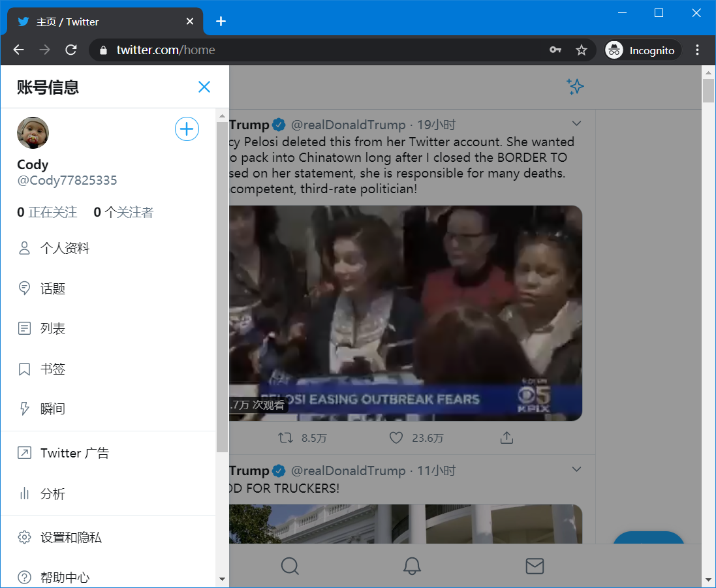The height and width of the screenshot is (588, 716).
Task: Expand options for the 19小时 Trump tweet
Action: 577,123
